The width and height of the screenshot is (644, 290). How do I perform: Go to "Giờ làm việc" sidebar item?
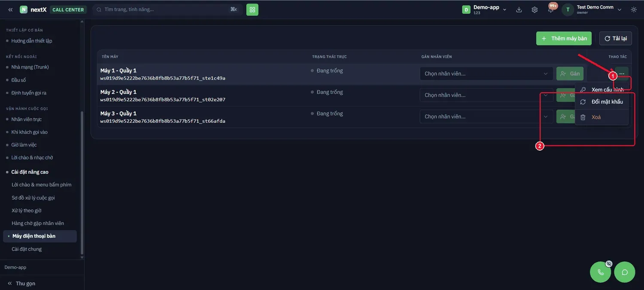tap(24, 145)
